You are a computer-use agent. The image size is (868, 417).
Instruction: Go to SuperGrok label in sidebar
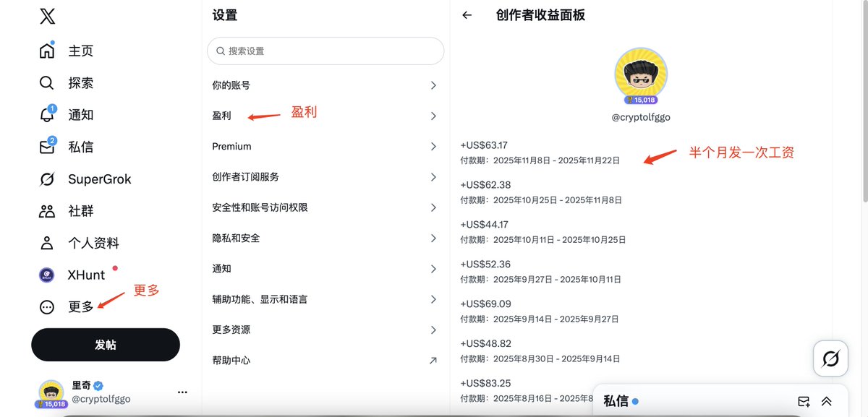100,179
